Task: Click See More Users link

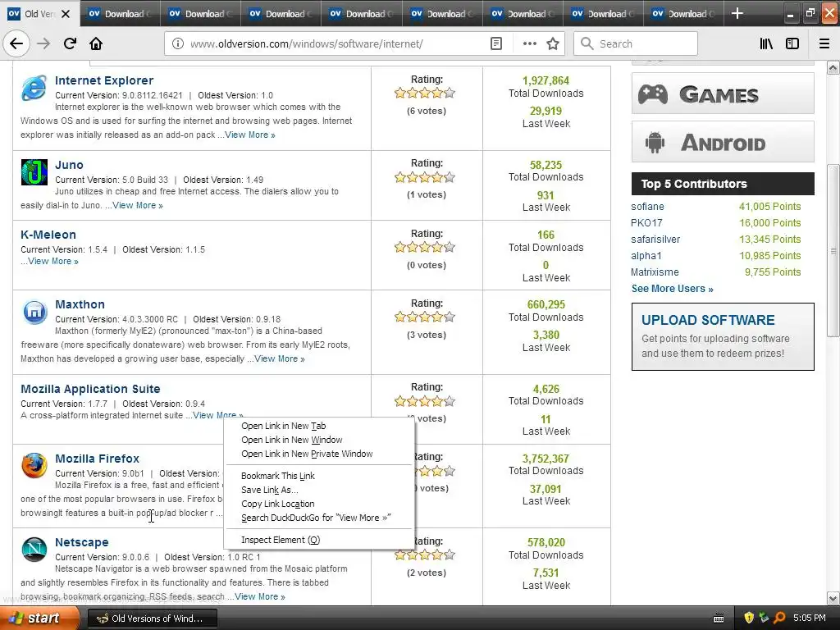Action: [673, 289]
